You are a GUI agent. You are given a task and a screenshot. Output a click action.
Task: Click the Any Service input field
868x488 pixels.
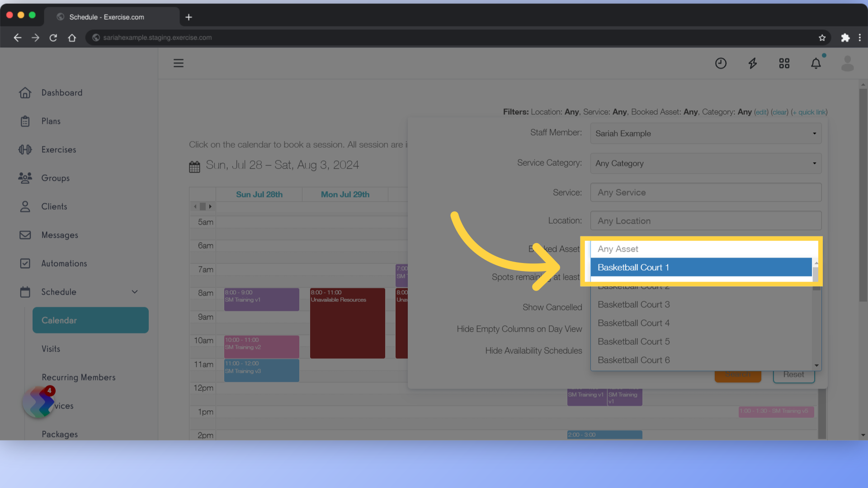pos(706,192)
